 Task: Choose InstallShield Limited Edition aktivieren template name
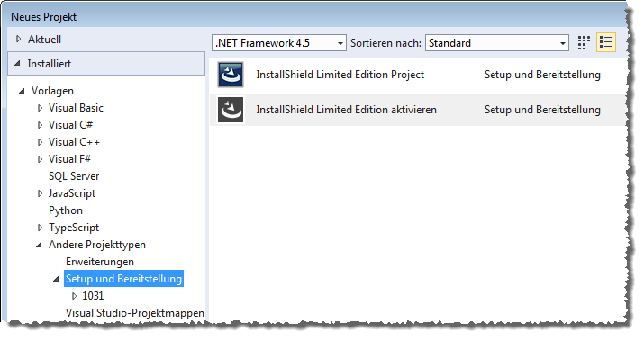click(x=346, y=110)
